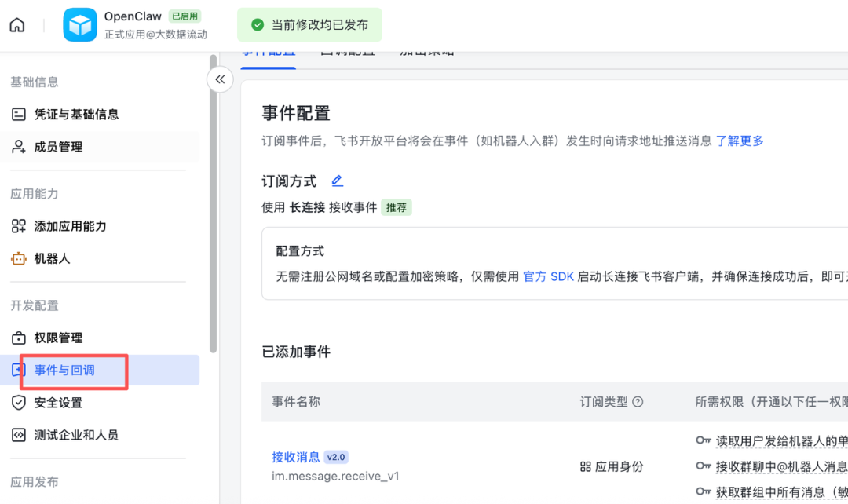The image size is (848, 504).
Task: Edit 订阅方式 using the pencil icon
Action: click(338, 181)
